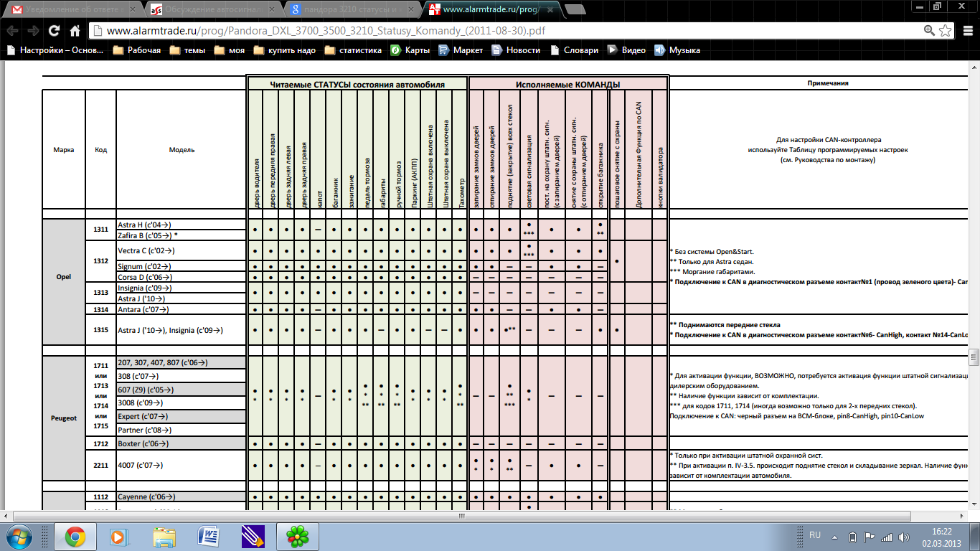Open the Action Center flag icon
980x551 pixels.
[x=869, y=537]
